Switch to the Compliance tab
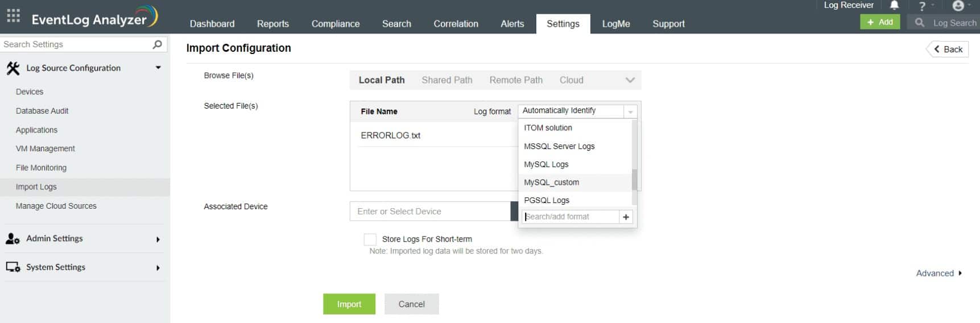This screenshot has height=323, width=980. click(336, 24)
